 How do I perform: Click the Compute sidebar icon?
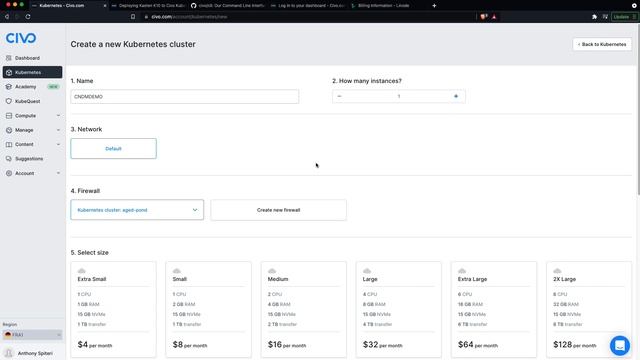9,116
